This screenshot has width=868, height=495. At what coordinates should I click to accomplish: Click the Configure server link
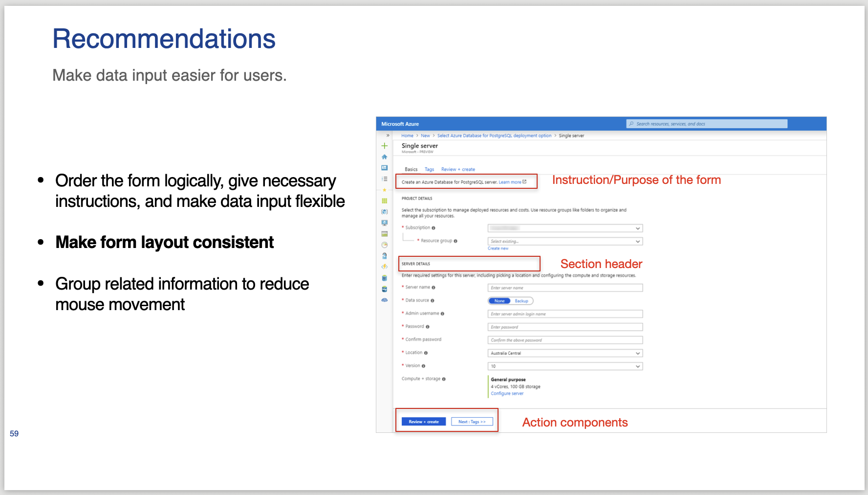[507, 393]
